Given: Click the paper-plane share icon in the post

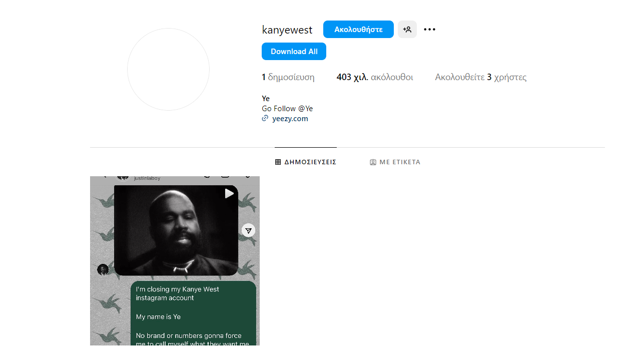Looking at the screenshot, I should point(248,230).
